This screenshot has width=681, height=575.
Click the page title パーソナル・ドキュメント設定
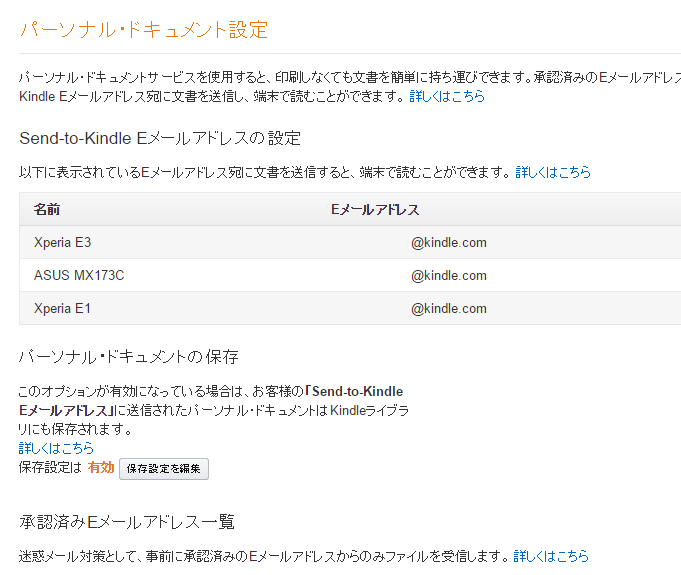click(144, 29)
